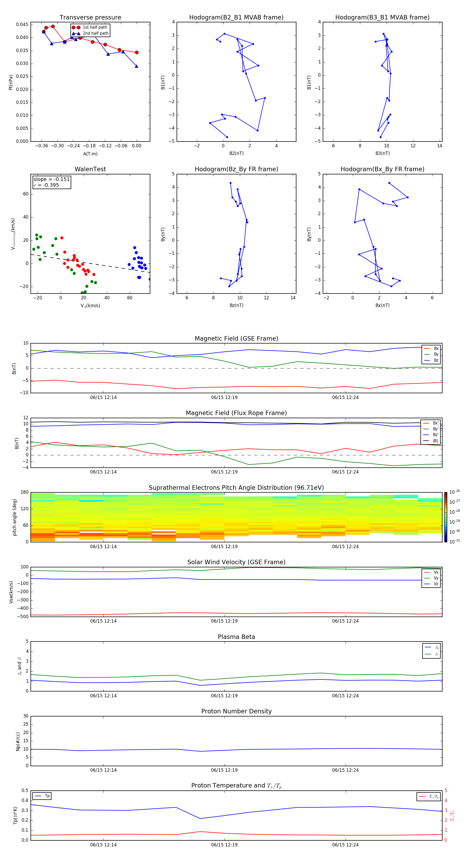This screenshot has width=473, height=868.
Task: Click the WalenTest plot title
Action: [90, 169]
